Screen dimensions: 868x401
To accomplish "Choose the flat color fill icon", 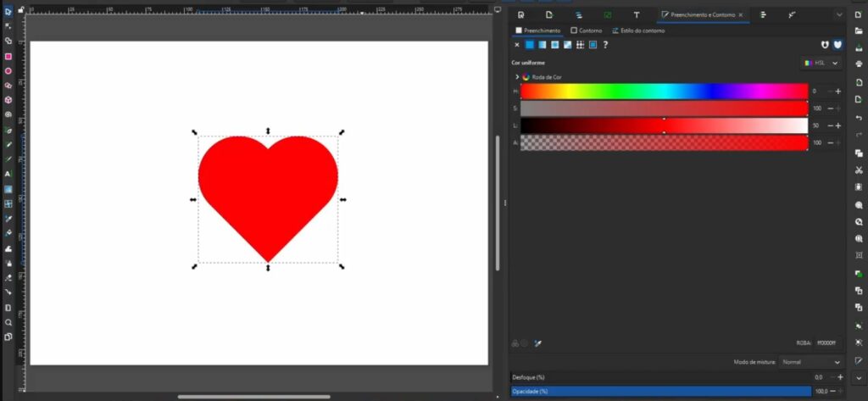I will point(529,45).
